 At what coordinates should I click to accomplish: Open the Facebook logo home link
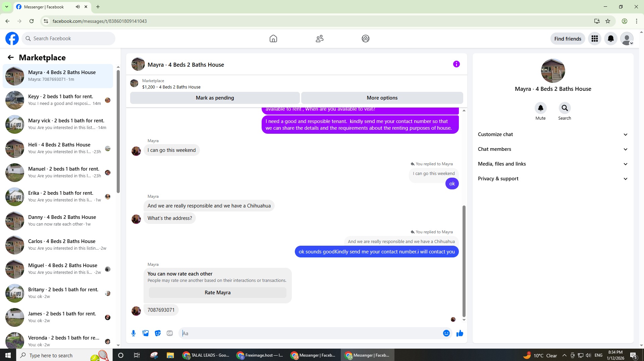tap(12, 39)
